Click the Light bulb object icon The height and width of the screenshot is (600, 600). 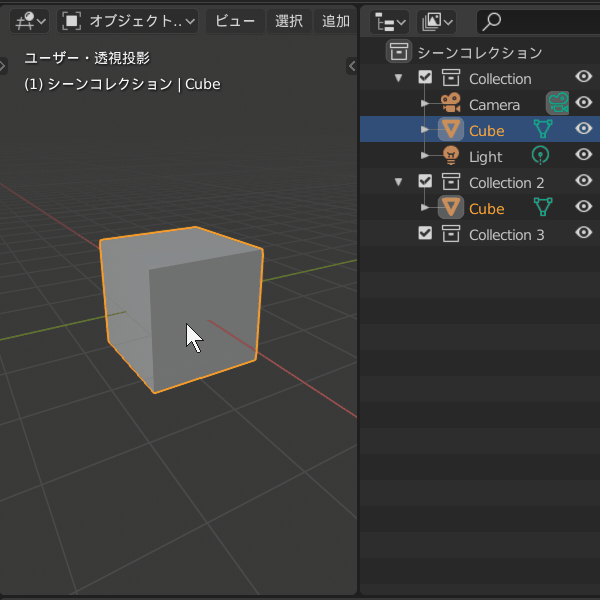(x=451, y=155)
